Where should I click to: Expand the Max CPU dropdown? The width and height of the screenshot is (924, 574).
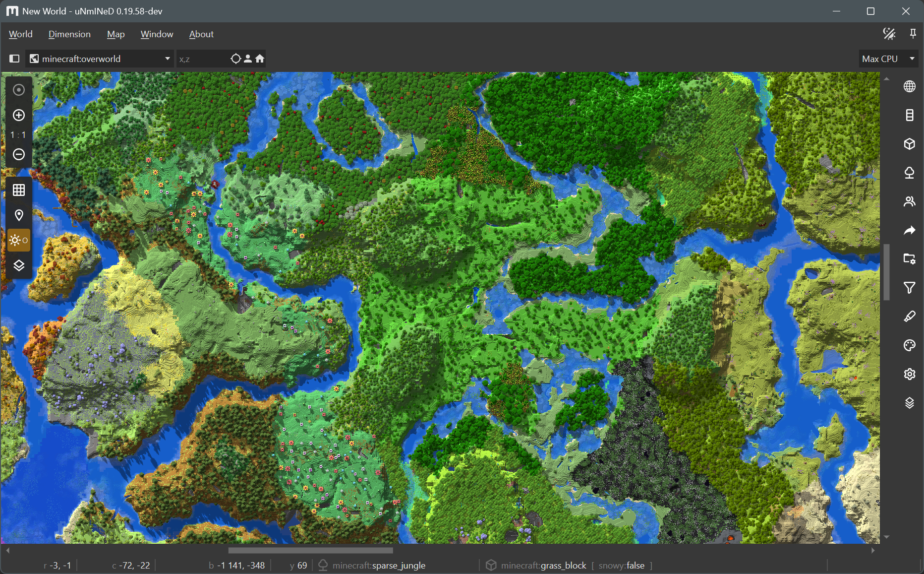[888, 59]
